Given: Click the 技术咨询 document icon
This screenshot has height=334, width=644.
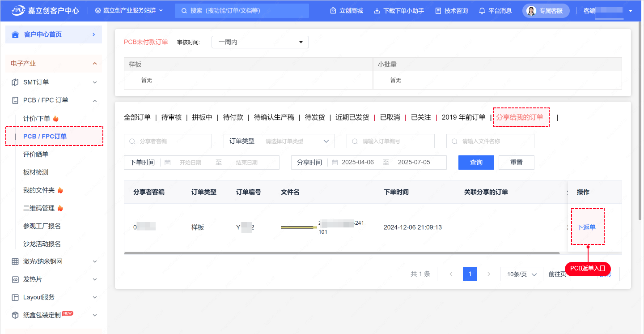Looking at the screenshot, I should (x=438, y=11).
